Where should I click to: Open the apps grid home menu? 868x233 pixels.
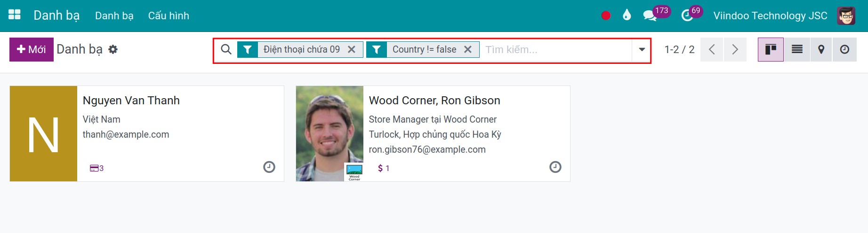click(15, 15)
